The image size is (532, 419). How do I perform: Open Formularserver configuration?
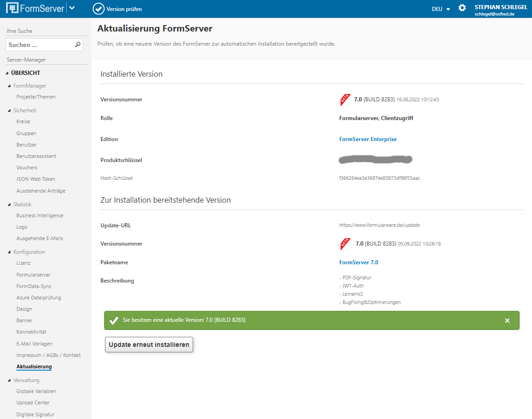[x=33, y=275]
